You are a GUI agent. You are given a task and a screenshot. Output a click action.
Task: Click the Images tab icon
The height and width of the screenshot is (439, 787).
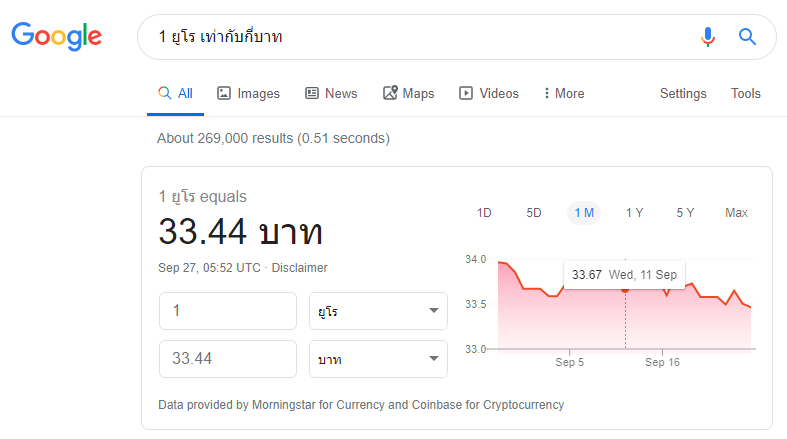click(x=224, y=93)
